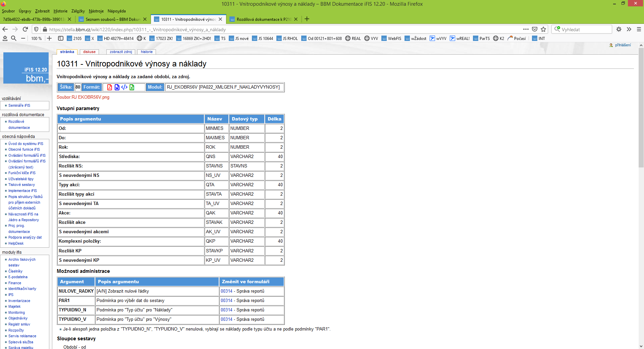Open the K2 bookmark
Viewport: 644px width, 349px height.
point(499,38)
